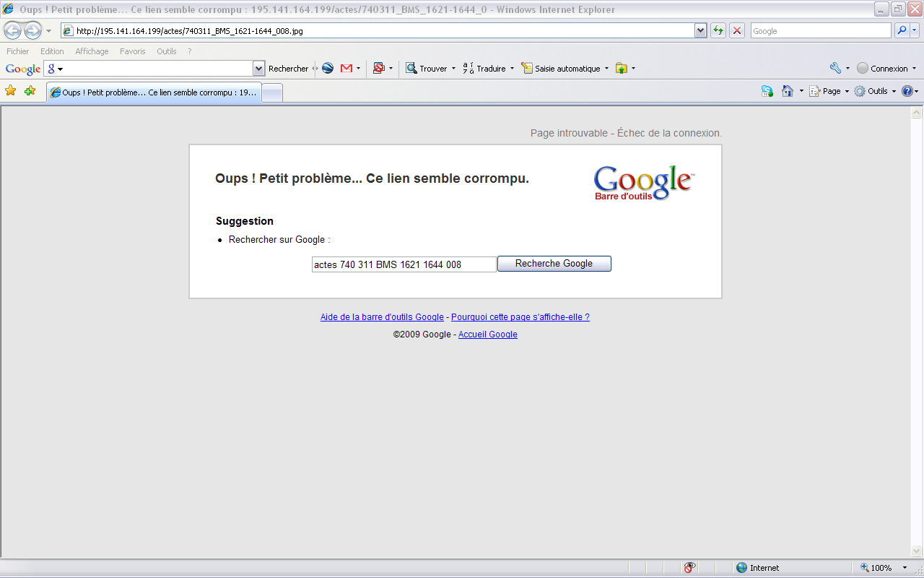Click the Skype add-on icon
This screenshot has width=924, height=578.
pyautogui.click(x=767, y=91)
